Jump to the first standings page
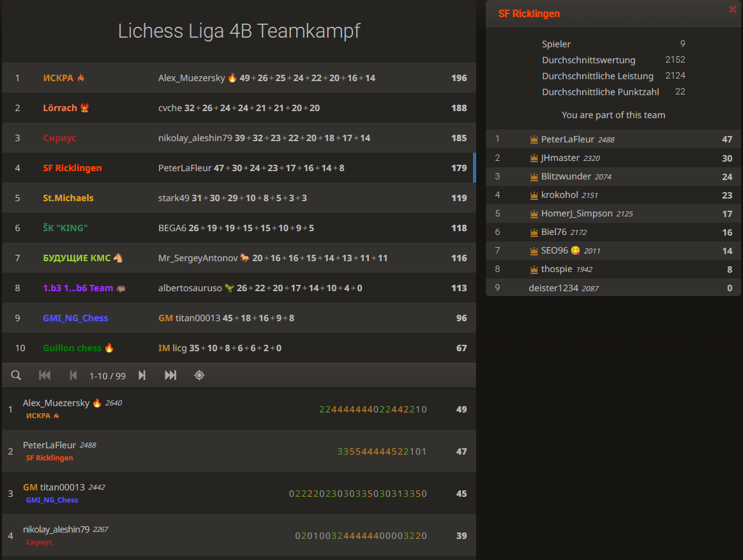The height and width of the screenshot is (560, 743). [x=45, y=375]
